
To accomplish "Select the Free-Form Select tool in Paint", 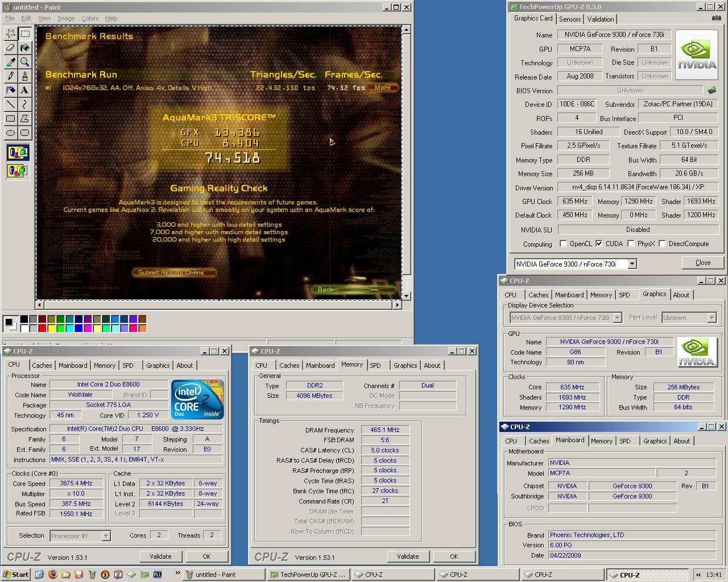I will [x=11, y=34].
